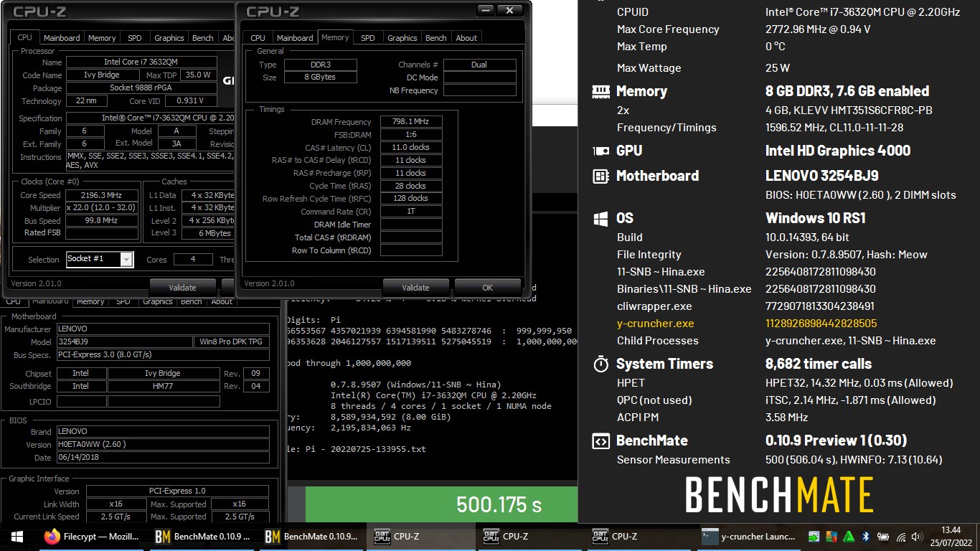Select Bench tab in CPU-Z Memory window

pos(436,38)
